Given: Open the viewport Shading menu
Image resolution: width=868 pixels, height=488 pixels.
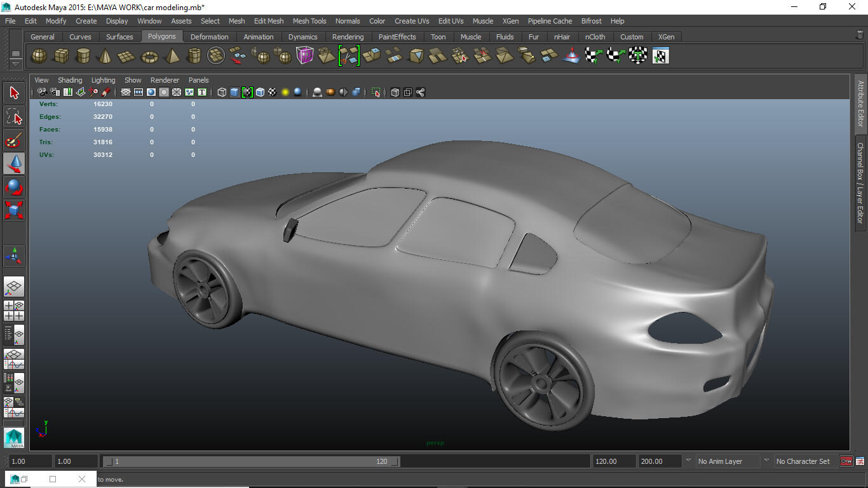Looking at the screenshot, I should [x=70, y=80].
